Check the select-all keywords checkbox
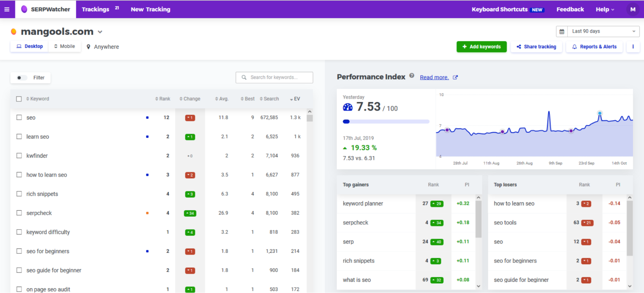This screenshot has height=293, width=644. [x=19, y=99]
